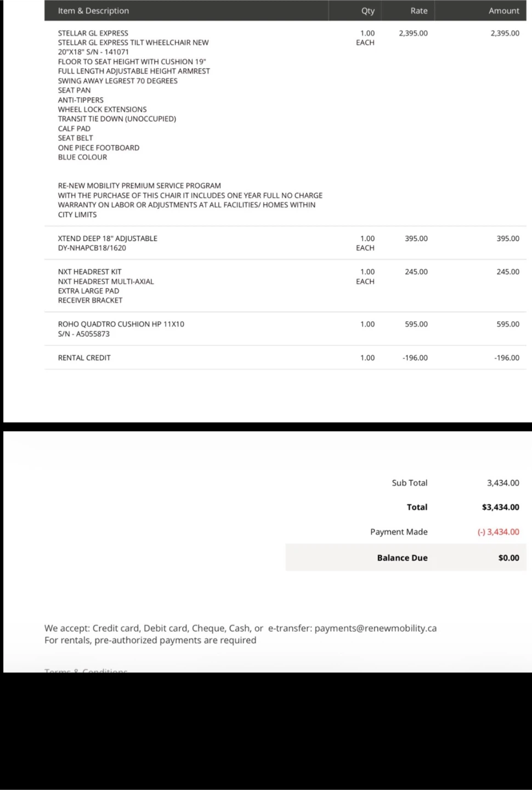This screenshot has width=532, height=790.
Task: Click the 2,395.00 amount for the wheelchair
Action: [505, 33]
